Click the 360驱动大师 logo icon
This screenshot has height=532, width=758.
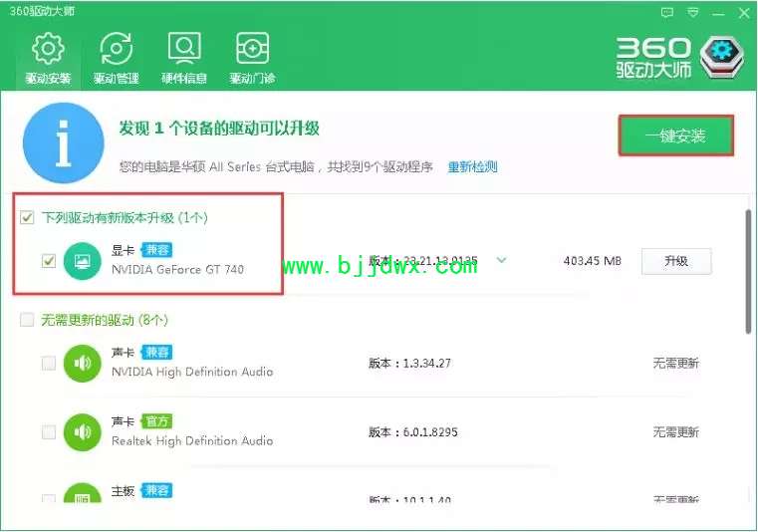pos(722,57)
